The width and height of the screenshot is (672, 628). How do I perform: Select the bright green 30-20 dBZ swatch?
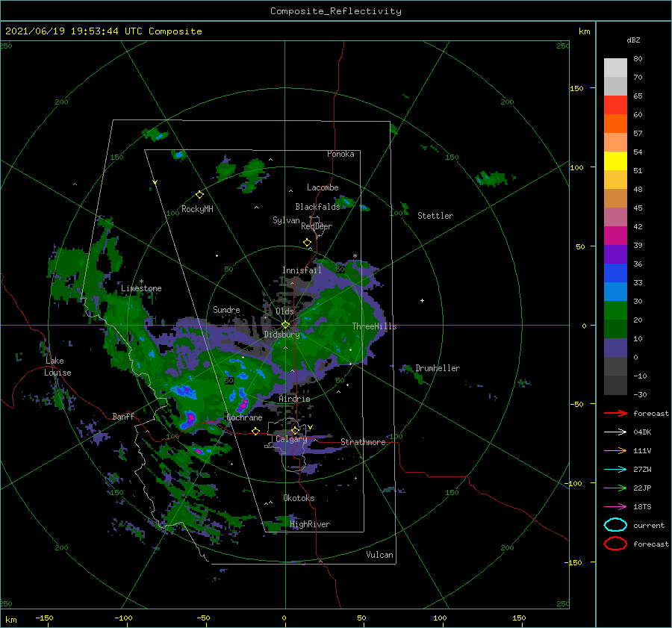615,311
